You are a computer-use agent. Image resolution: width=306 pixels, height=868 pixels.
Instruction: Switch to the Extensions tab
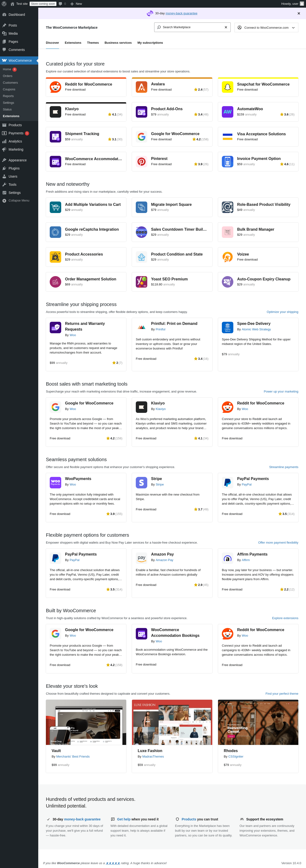[x=73, y=43]
